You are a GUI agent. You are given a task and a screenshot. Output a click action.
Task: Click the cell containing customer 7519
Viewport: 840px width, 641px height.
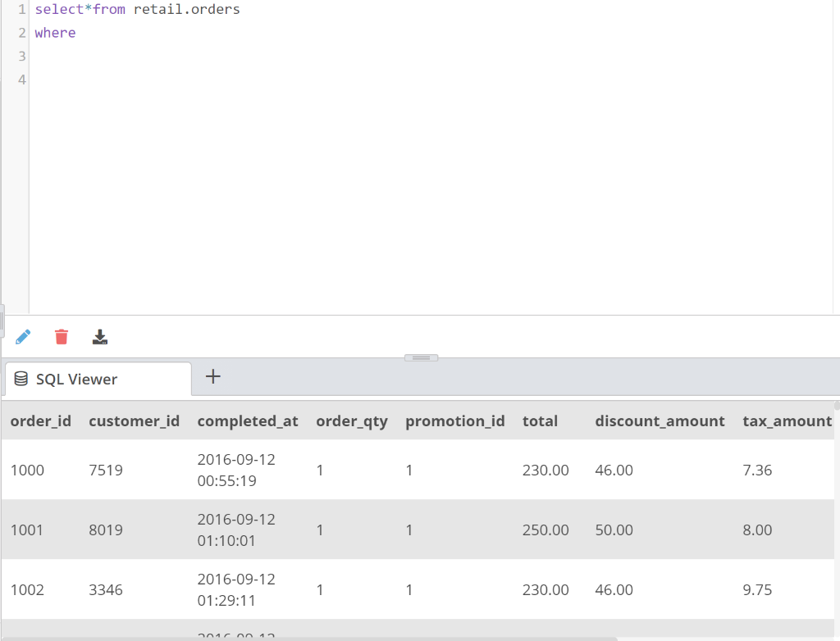105,470
